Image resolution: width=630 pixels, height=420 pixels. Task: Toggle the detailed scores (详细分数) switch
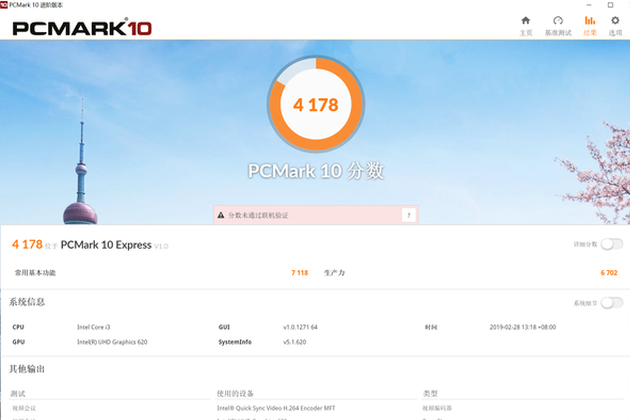tap(612, 244)
